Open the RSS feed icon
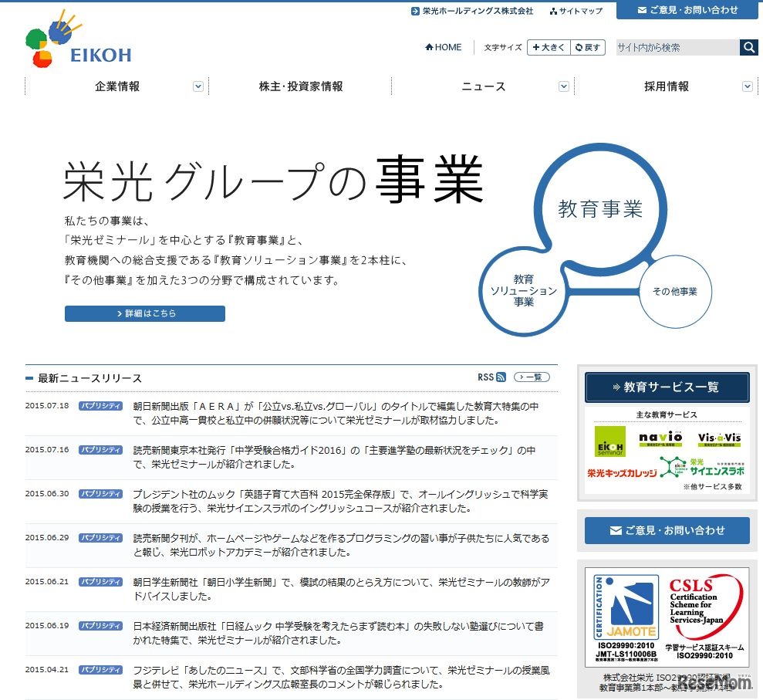This screenshot has height=700, width=763. [501, 377]
